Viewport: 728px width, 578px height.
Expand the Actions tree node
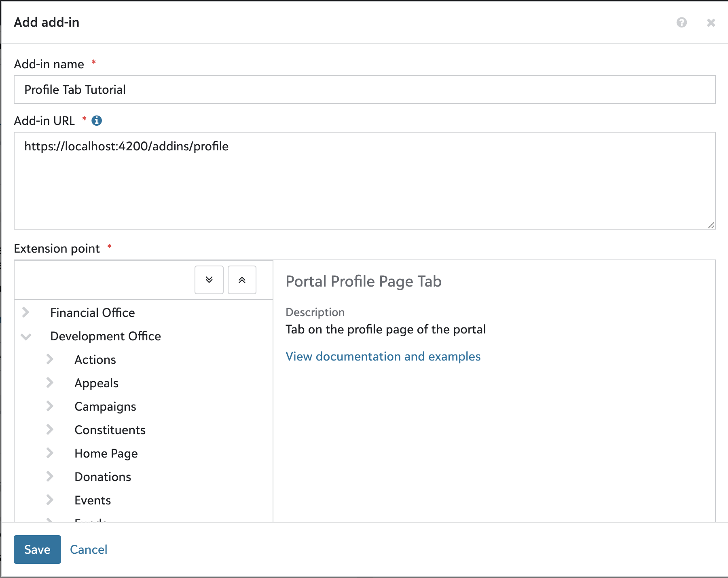click(x=50, y=359)
